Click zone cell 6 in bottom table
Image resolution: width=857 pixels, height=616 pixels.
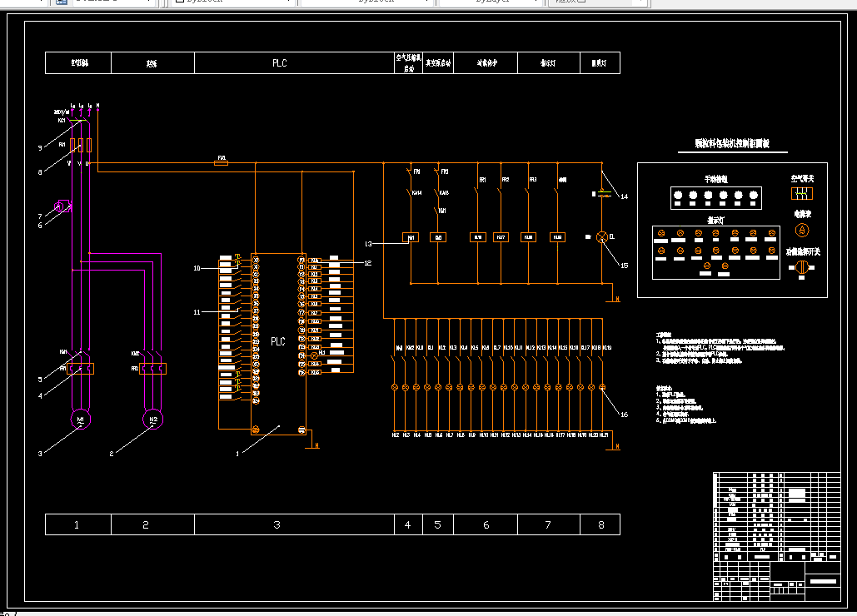(x=486, y=524)
